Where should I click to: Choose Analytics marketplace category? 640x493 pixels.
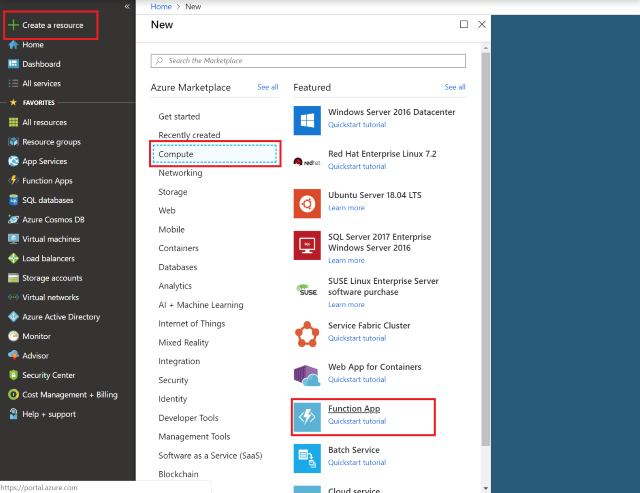(175, 286)
